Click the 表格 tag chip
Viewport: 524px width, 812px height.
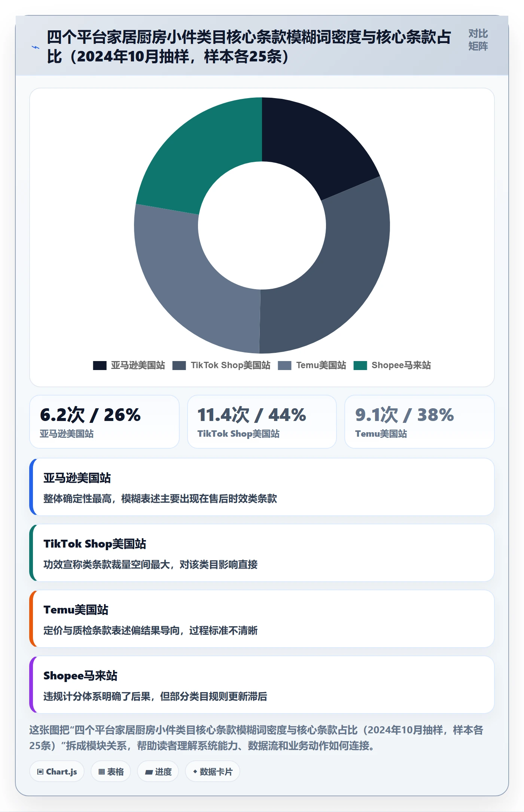tap(111, 772)
